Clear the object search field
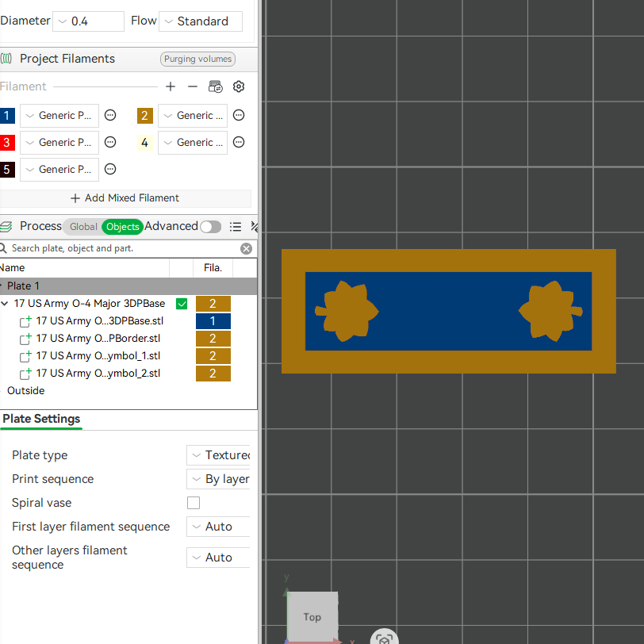Image resolution: width=644 pixels, height=644 pixels. [x=246, y=248]
